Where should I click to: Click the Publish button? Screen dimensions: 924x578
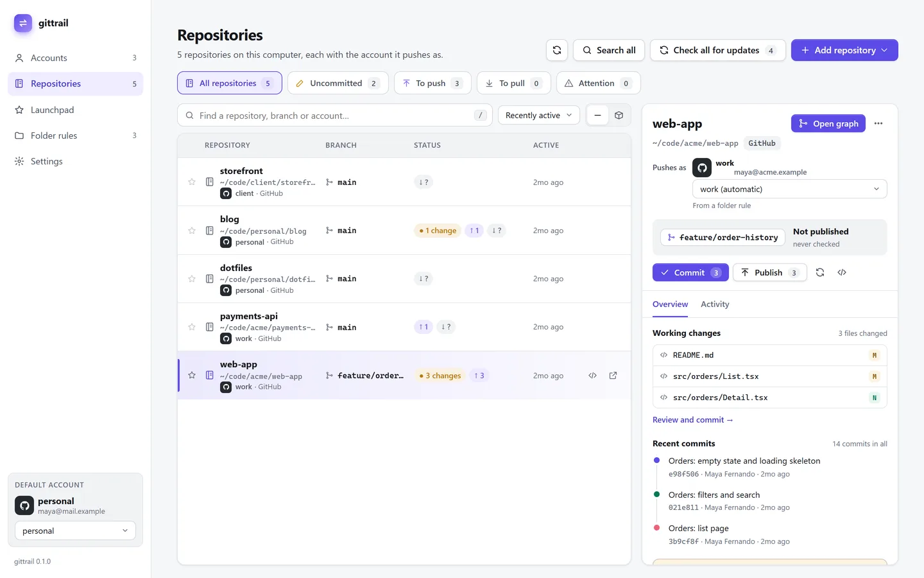coord(770,273)
